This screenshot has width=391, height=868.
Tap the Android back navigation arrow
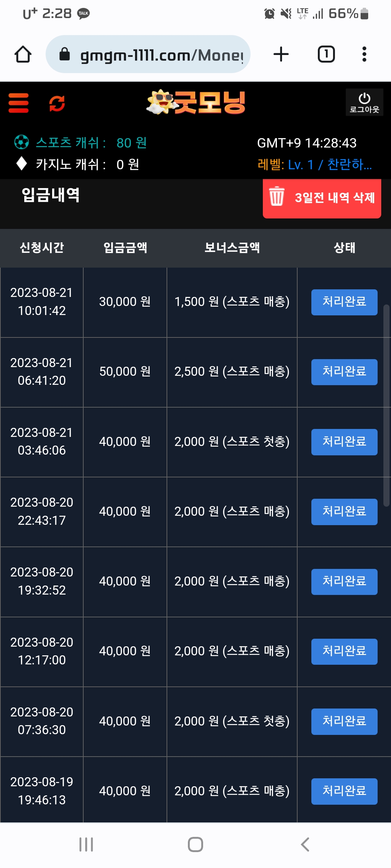[x=305, y=845]
